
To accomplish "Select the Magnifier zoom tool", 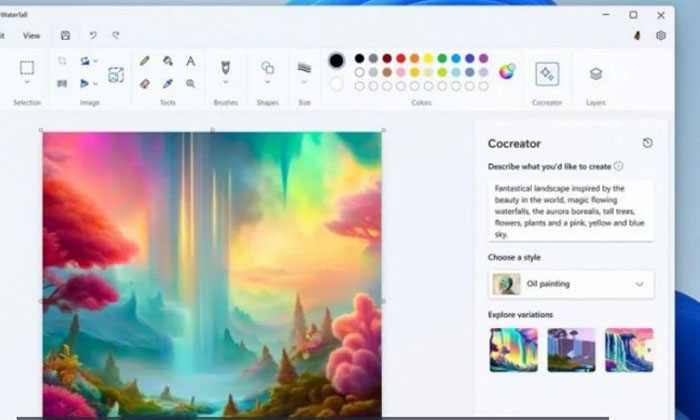I will 190,84.
